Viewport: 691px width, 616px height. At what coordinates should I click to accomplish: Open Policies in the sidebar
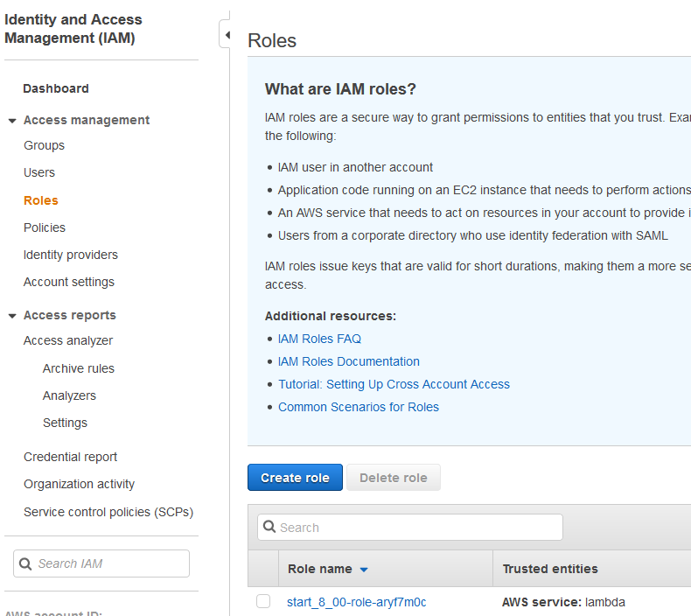pyautogui.click(x=45, y=227)
